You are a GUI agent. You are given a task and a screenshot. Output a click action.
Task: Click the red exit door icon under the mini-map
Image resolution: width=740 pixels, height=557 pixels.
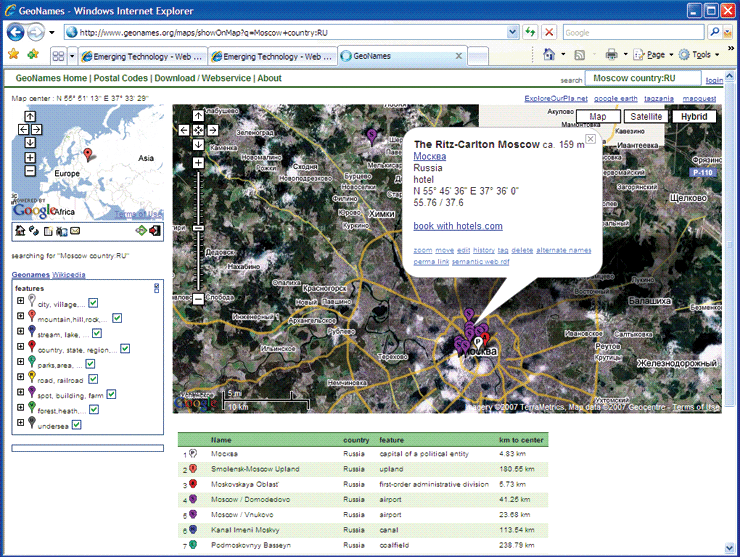click(x=155, y=231)
